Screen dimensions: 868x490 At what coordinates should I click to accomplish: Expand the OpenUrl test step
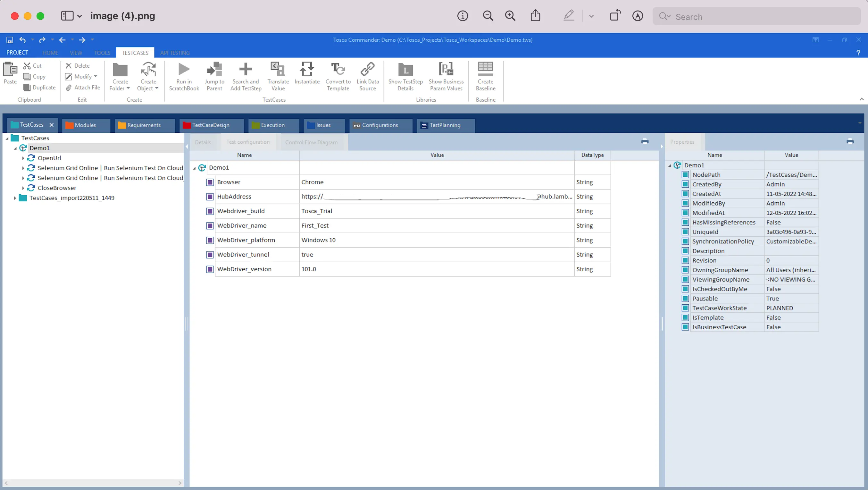pyautogui.click(x=23, y=158)
